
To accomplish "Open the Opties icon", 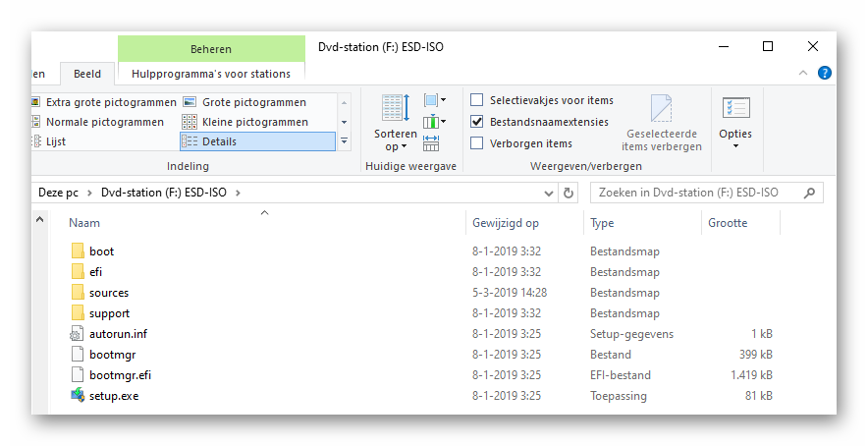I will coord(735,107).
